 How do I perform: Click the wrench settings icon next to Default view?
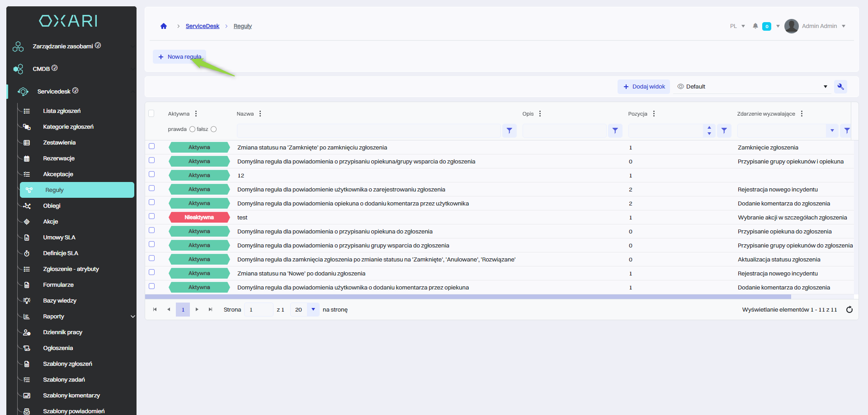[x=840, y=87]
